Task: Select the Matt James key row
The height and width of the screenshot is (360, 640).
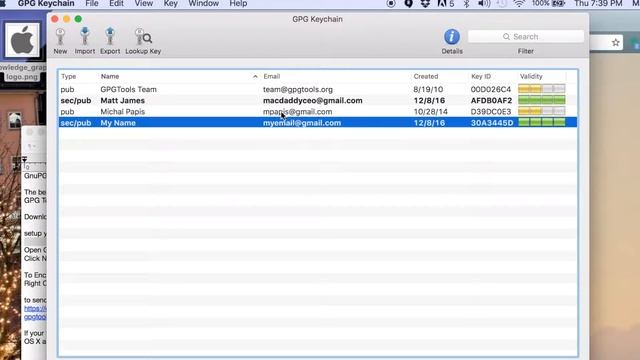Action: point(318,100)
